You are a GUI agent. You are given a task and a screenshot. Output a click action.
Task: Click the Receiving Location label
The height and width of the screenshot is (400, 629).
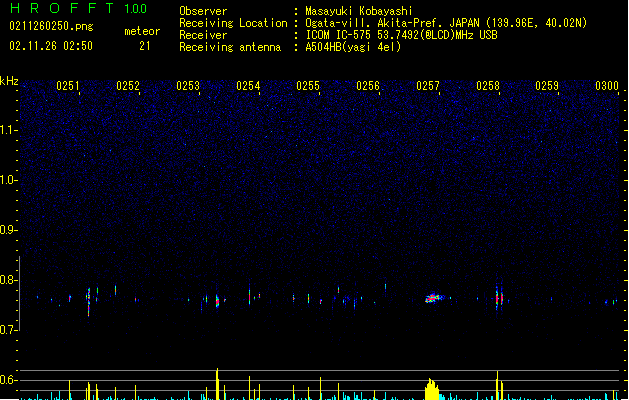(x=233, y=23)
